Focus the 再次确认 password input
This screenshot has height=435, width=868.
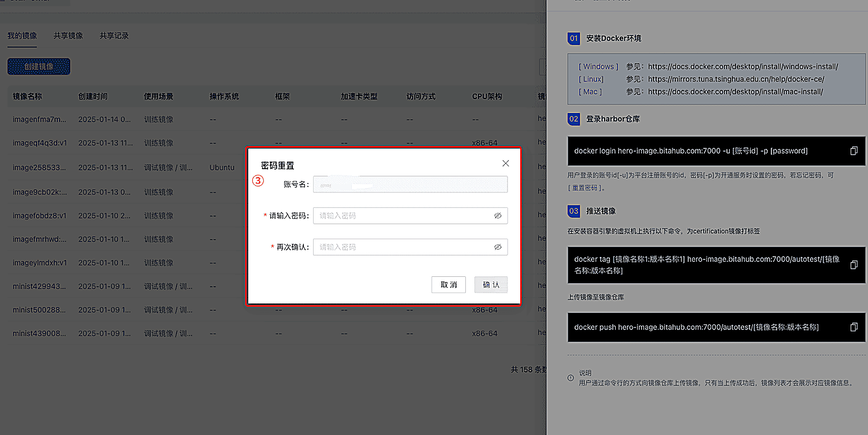[x=410, y=247]
